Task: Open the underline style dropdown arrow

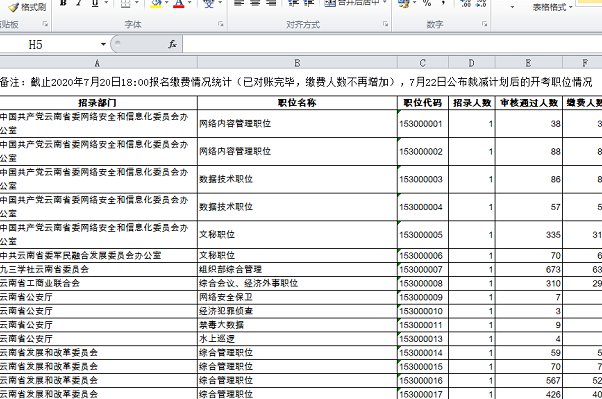Action: tap(106, 3)
